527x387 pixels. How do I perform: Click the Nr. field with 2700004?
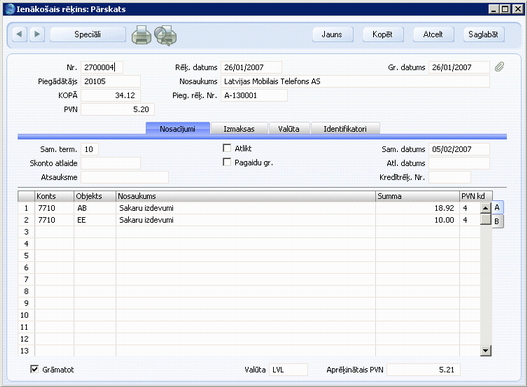coord(102,67)
